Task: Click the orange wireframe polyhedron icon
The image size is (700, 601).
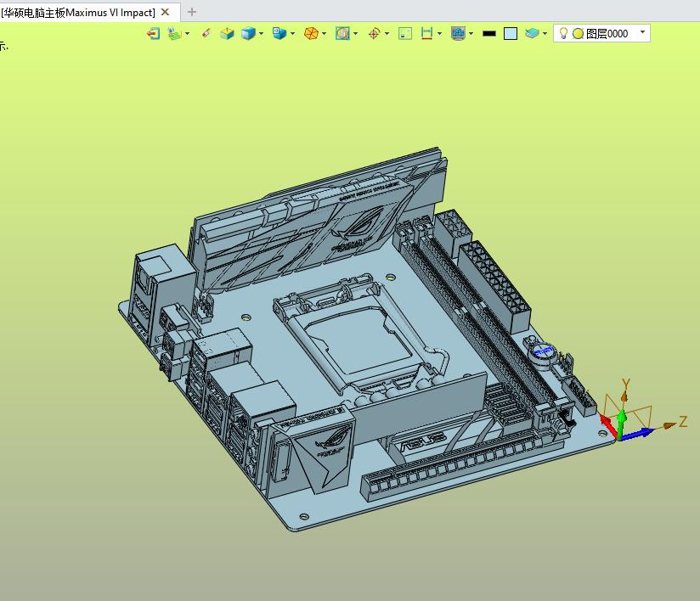Action: [311, 33]
